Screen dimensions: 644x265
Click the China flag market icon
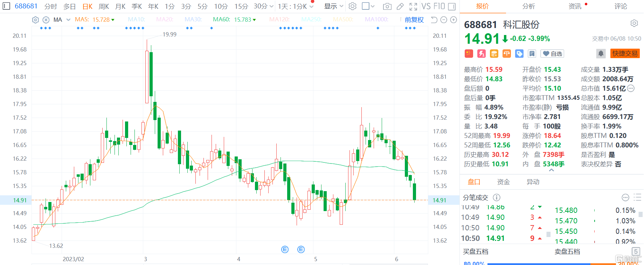(x=469, y=54)
